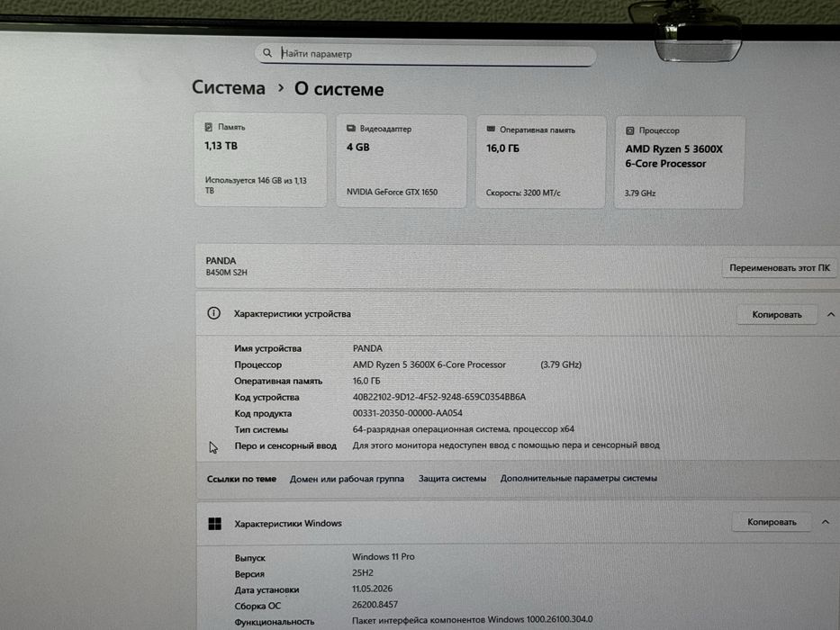Open 'Дополнительные параметры системы' link
The width and height of the screenshot is (840, 630).
579,478
